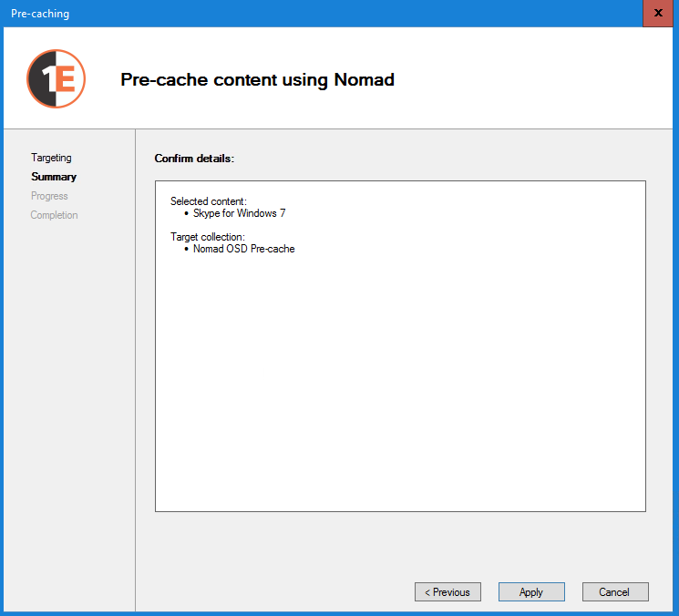
Task: Click the greyed-out Progress step
Action: point(49,196)
